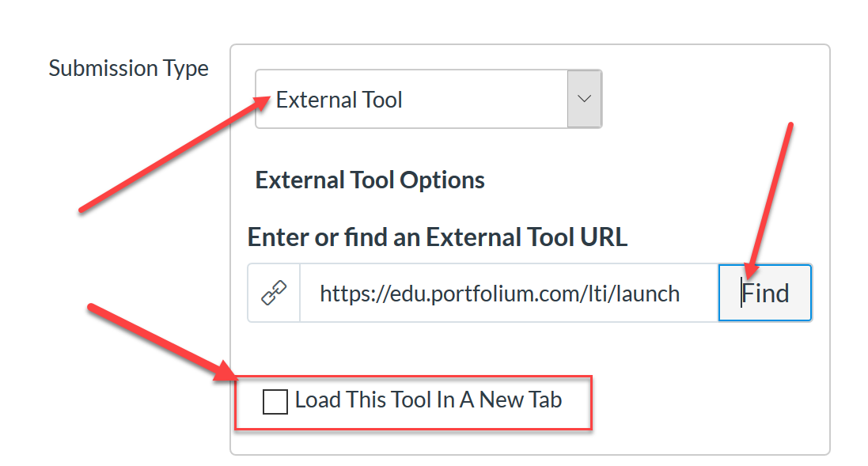The height and width of the screenshot is (466, 868).
Task: Expand the Submission Type dropdown chevron
Action: click(x=584, y=99)
